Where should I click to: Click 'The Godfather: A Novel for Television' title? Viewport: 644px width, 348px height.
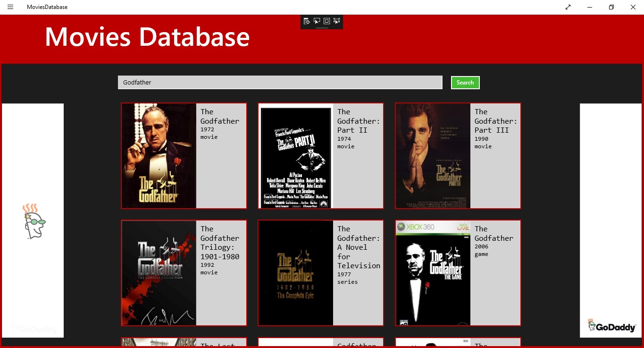click(359, 247)
